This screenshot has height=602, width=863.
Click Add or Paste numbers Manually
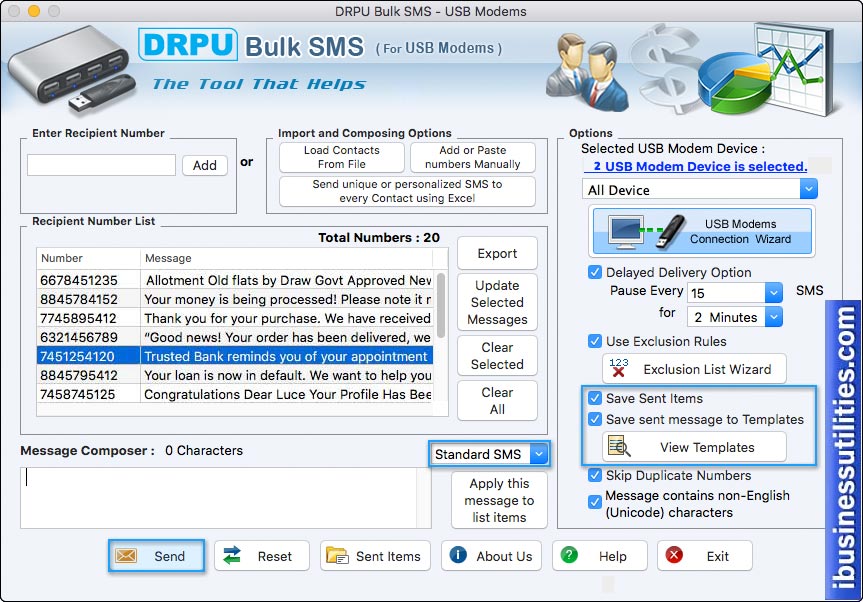[473, 157]
